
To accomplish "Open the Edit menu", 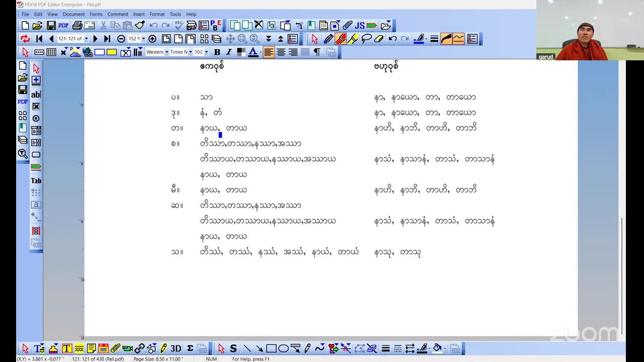I will coord(38,14).
